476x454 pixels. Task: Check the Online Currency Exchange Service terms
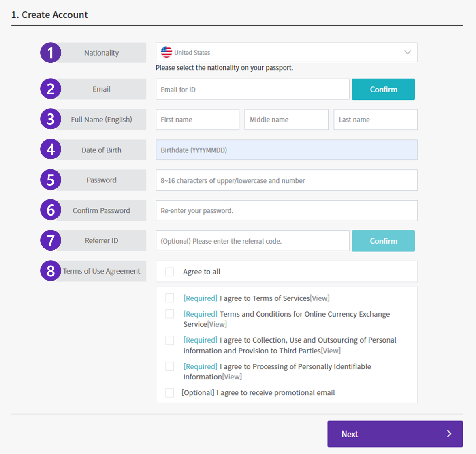tap(170, 314)
